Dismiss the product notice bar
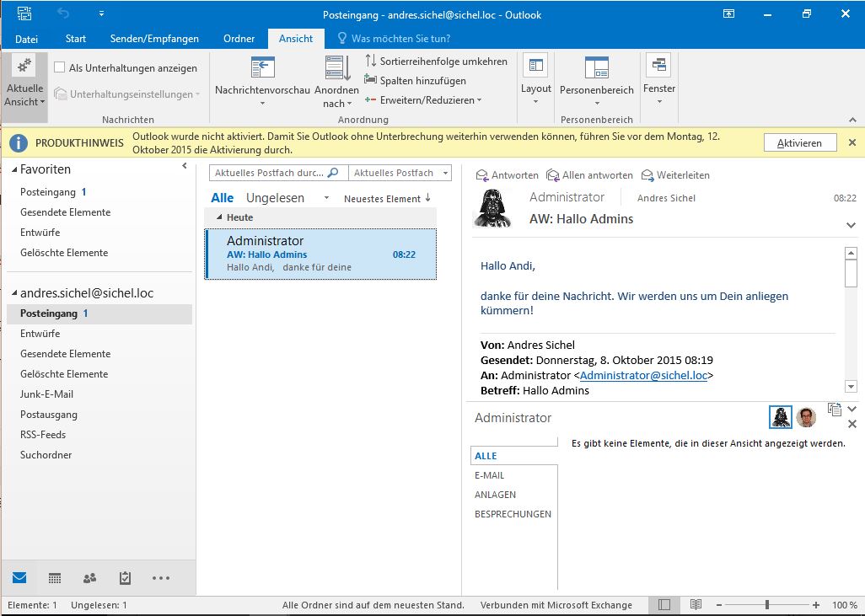The height and width of the screenshot is (616, 865). point(852,142)
